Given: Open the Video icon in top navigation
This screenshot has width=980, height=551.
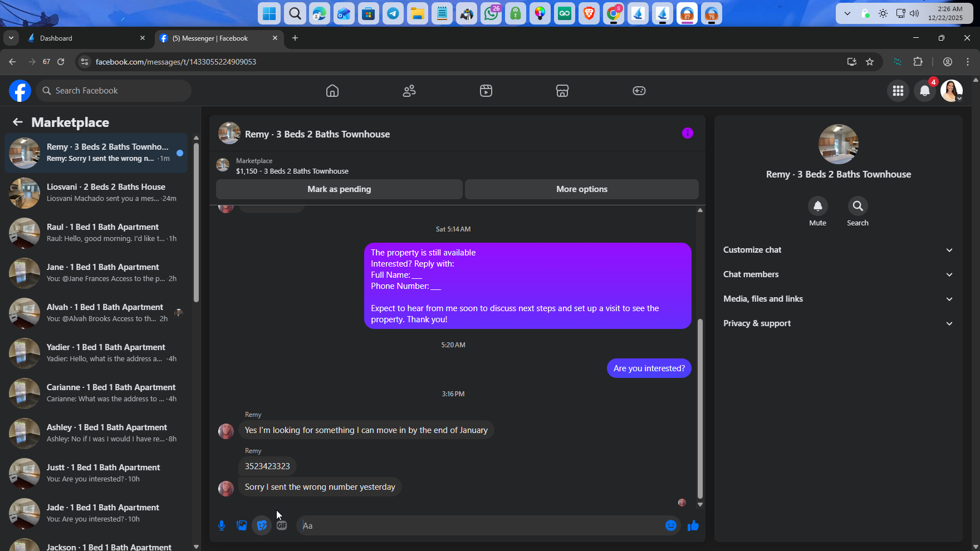Looking at the screenshot, I should [486, 91].
